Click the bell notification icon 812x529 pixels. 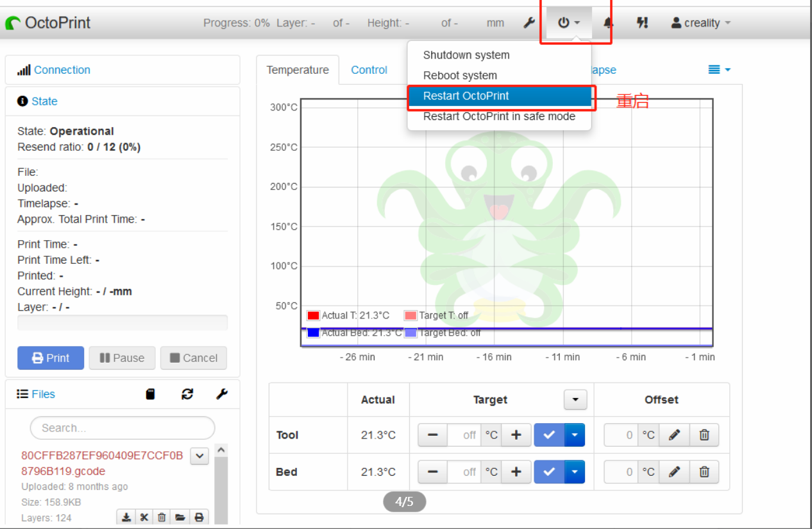pyautogui.click(x=606, y=22)
